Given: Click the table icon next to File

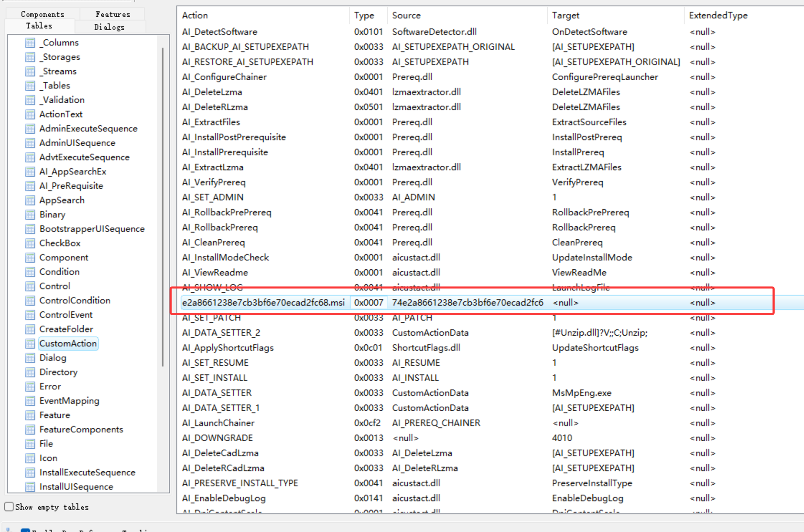Looking at the screenshot, I should [x=30, y=444].
